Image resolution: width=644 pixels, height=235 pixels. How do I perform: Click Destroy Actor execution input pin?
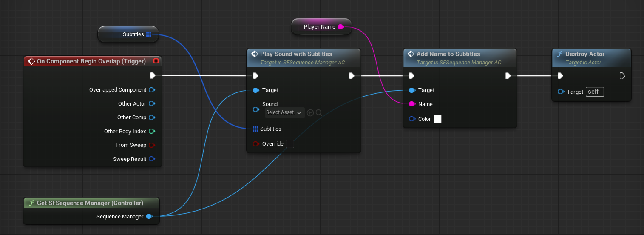(560, 76)
